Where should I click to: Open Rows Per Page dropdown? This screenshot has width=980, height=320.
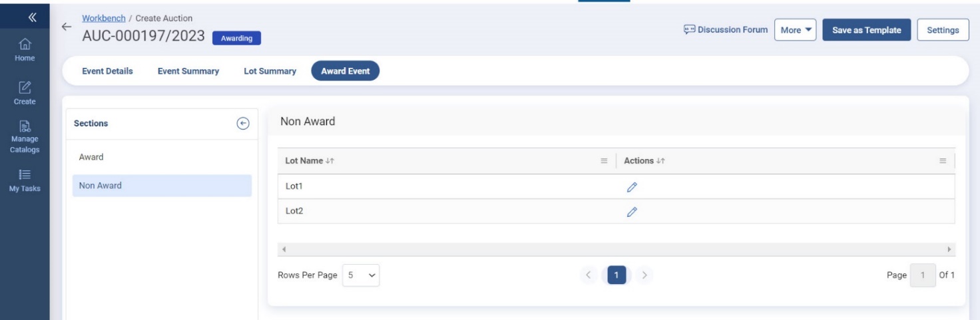click(361, 275)
